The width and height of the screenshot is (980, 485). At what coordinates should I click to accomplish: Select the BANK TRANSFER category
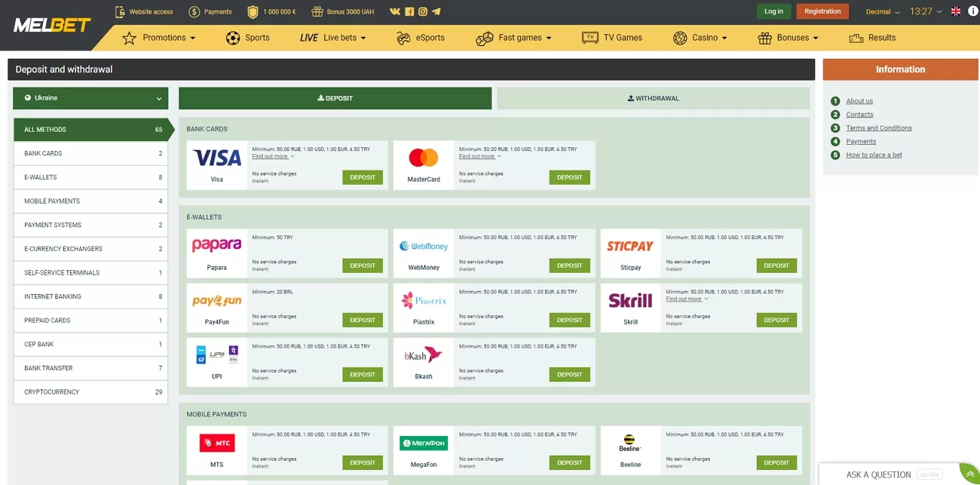[x=90, y=368]
